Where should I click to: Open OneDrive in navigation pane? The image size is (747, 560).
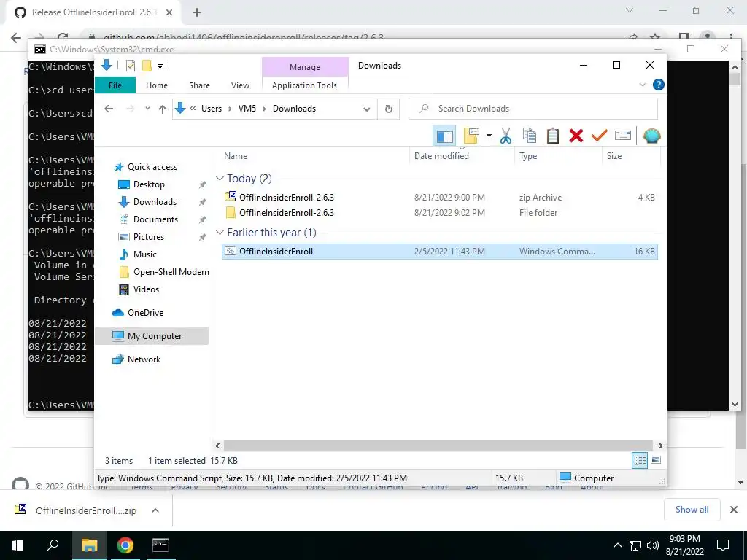coord(145,313)
